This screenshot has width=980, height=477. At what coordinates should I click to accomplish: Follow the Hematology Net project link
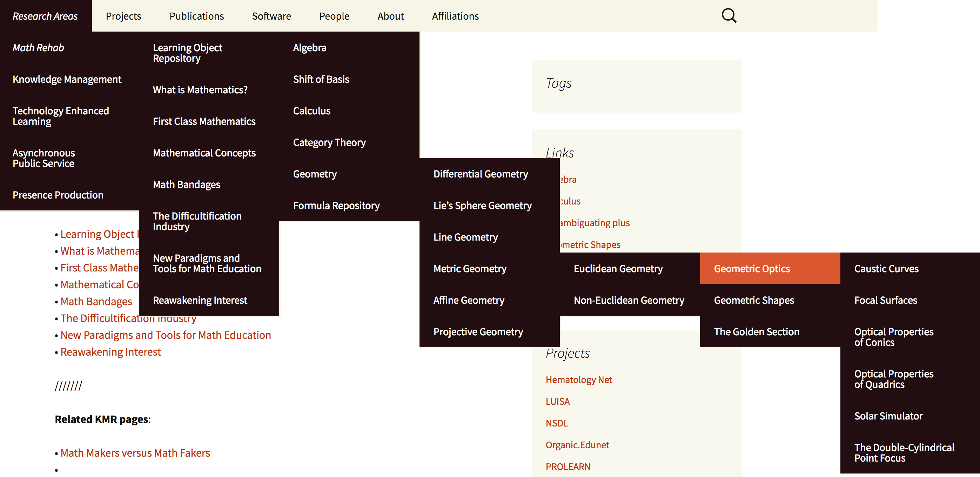578,379
